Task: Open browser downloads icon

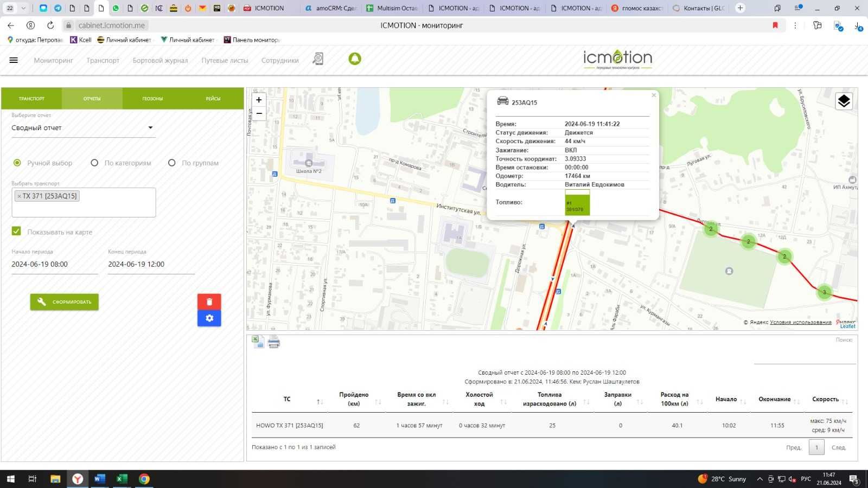Action: click(x=858, y=25)
